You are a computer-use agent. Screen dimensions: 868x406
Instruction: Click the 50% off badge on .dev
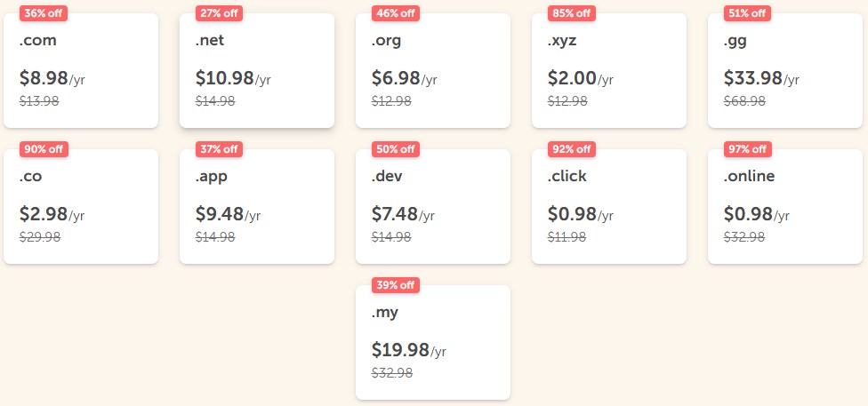(396, 149)
